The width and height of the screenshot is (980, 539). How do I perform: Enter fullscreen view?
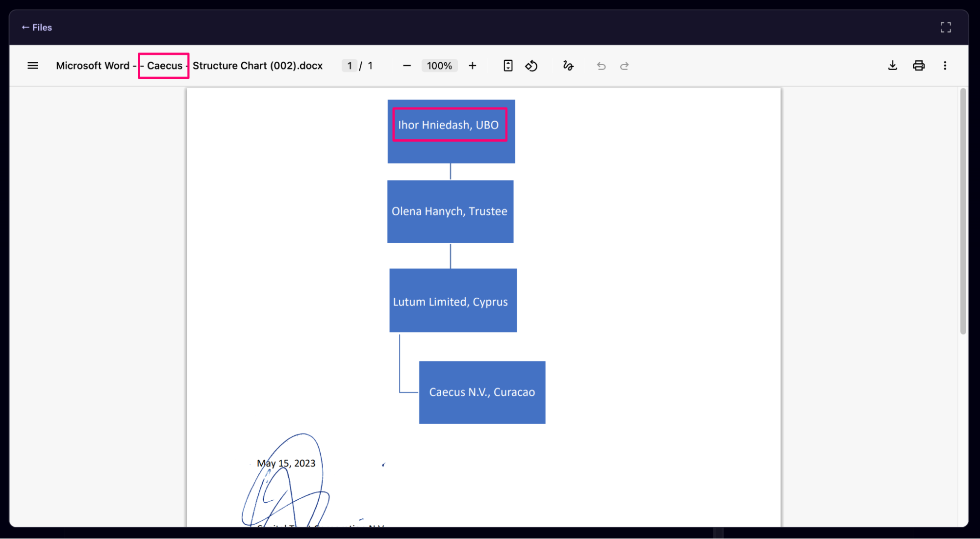pos(946,27)
